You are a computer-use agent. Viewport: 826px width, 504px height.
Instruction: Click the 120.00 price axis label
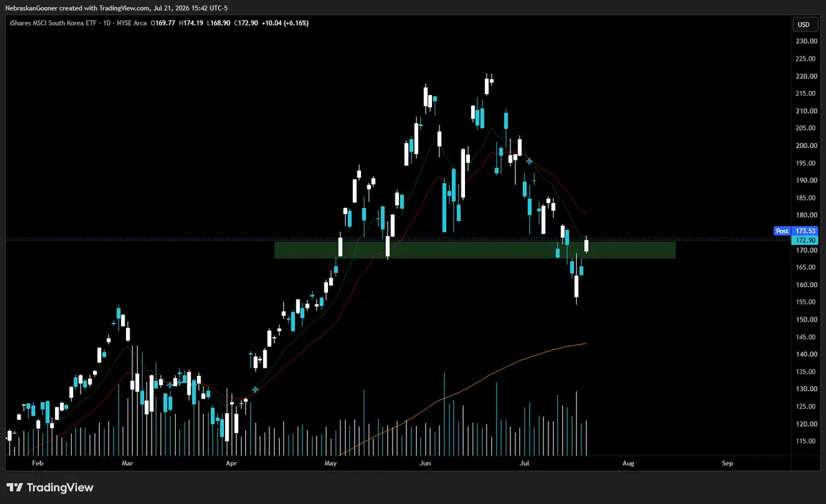pyautogui.click(x=806, y=423)
